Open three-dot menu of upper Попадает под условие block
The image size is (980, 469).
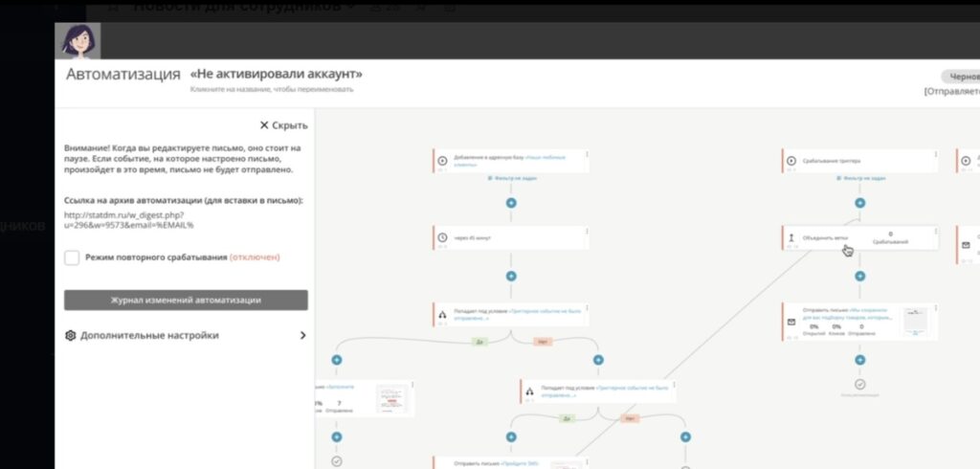click(587, 308)
